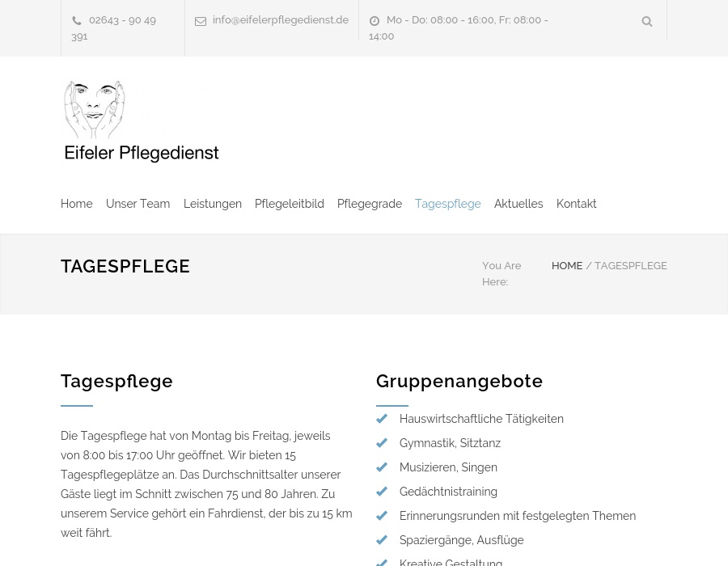The image size is (728, 566).
Task: Click the checkmark icon beside Hauswirtschaftliche Tätigkeiten
Action: [x=382, y=418]
